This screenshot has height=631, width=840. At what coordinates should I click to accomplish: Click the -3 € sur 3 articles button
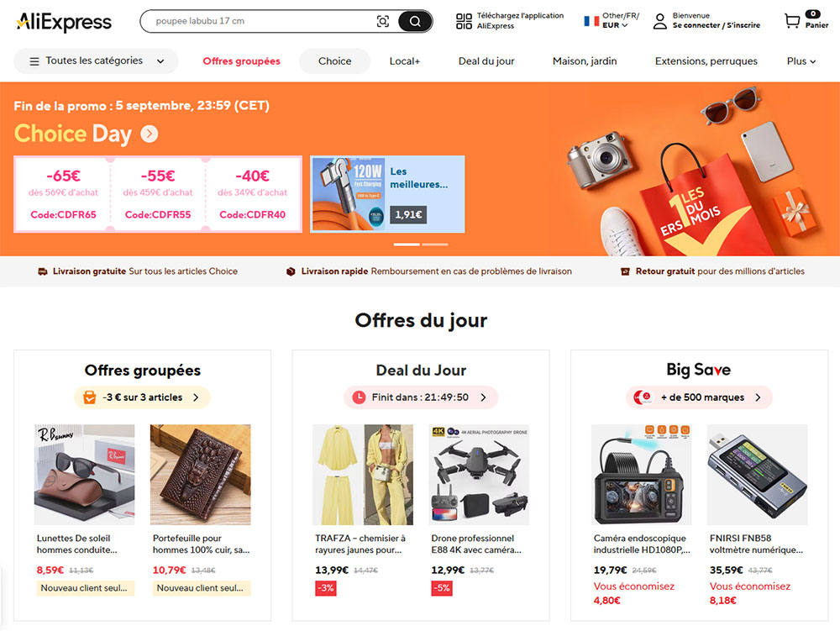[x=142, y=397]
